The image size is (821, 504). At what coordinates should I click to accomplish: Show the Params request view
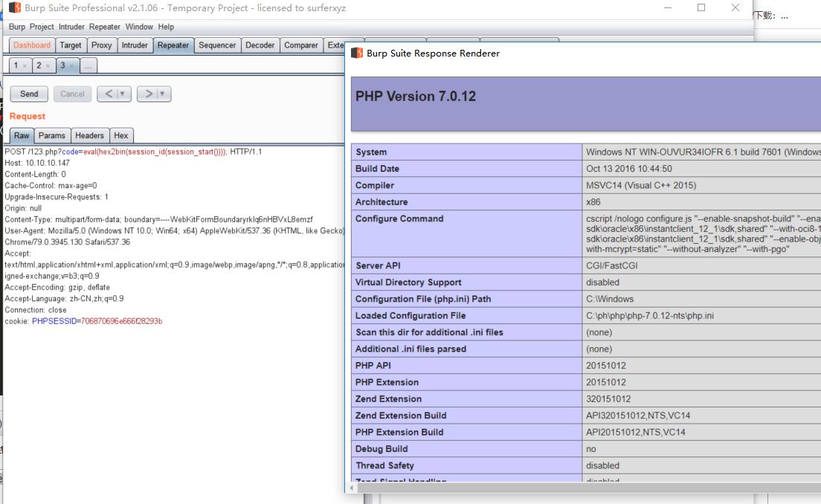[x=52, y=135]
